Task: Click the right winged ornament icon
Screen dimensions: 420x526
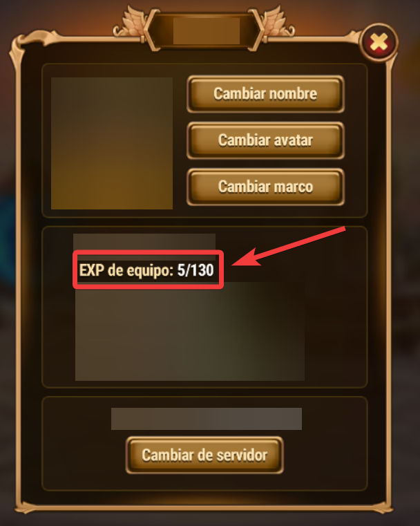Action: pos(278,23)
